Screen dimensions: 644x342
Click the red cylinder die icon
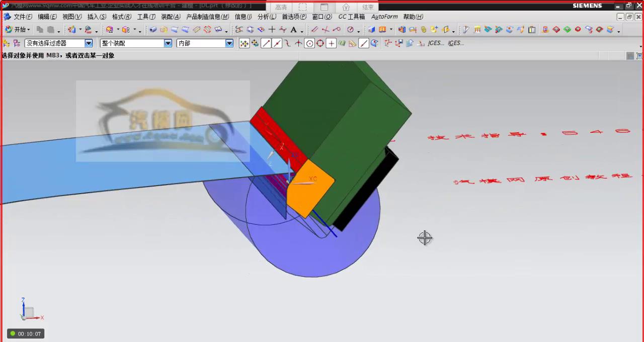(x=545, y=30)
